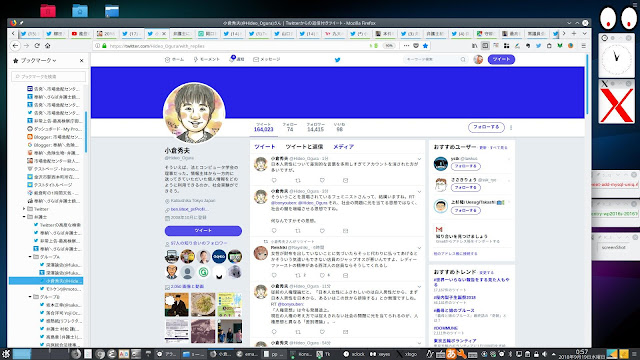Open the page actions three-dot menu
The image size is (640, 360).
click(x=406, y=46)
